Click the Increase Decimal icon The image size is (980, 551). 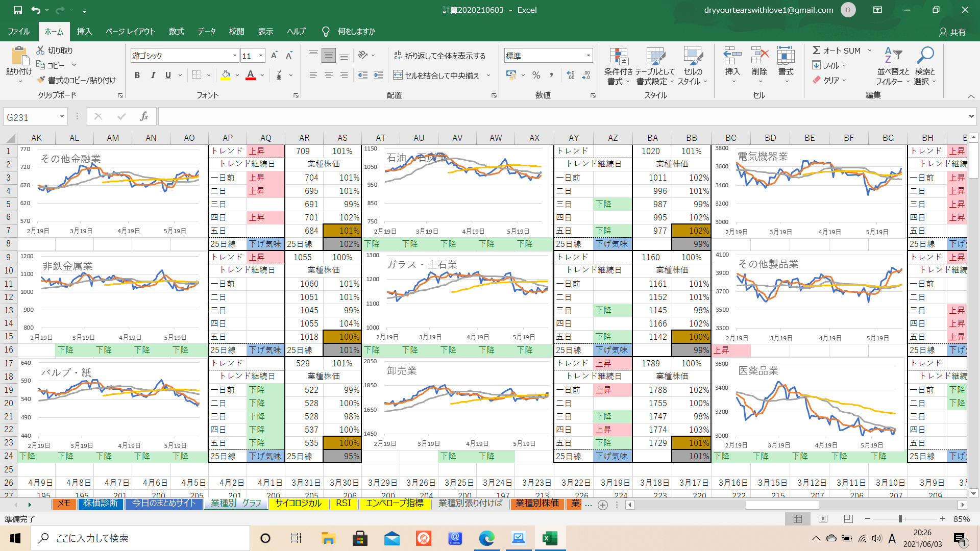[x=571, y=76]
